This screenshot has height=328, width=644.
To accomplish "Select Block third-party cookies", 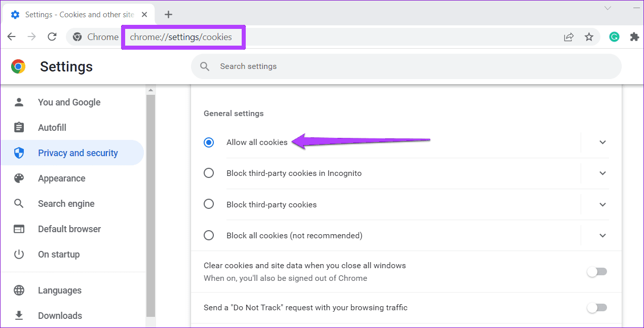I will coord(209,204).
